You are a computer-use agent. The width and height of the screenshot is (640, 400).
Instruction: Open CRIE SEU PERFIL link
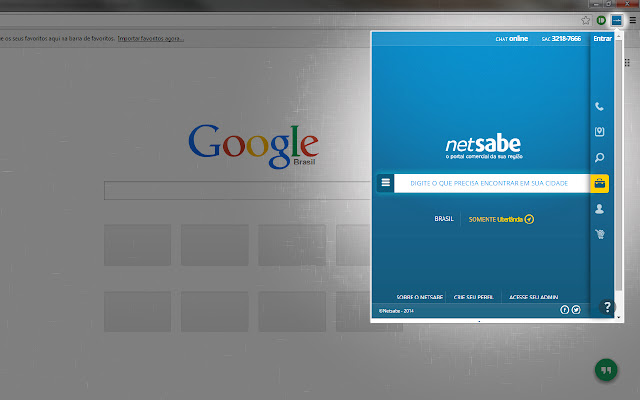tap(473, 297)
